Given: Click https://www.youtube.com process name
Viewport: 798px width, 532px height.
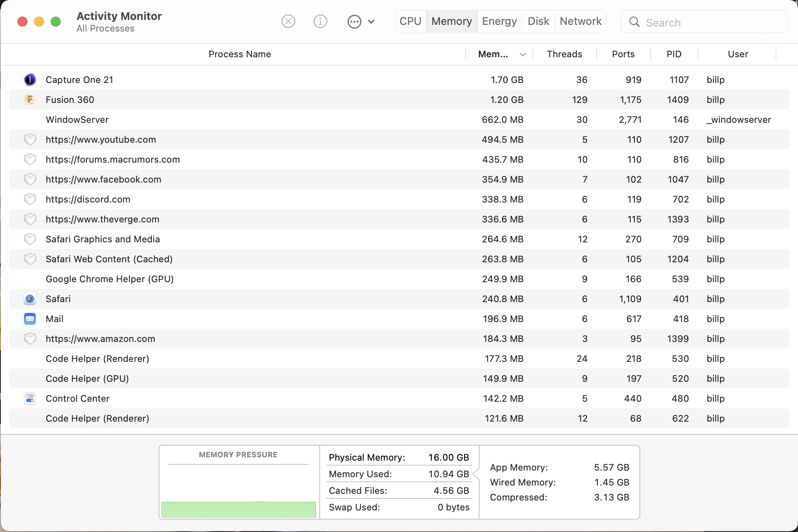Looking at the screenshot, I should (x=101, y=139).
